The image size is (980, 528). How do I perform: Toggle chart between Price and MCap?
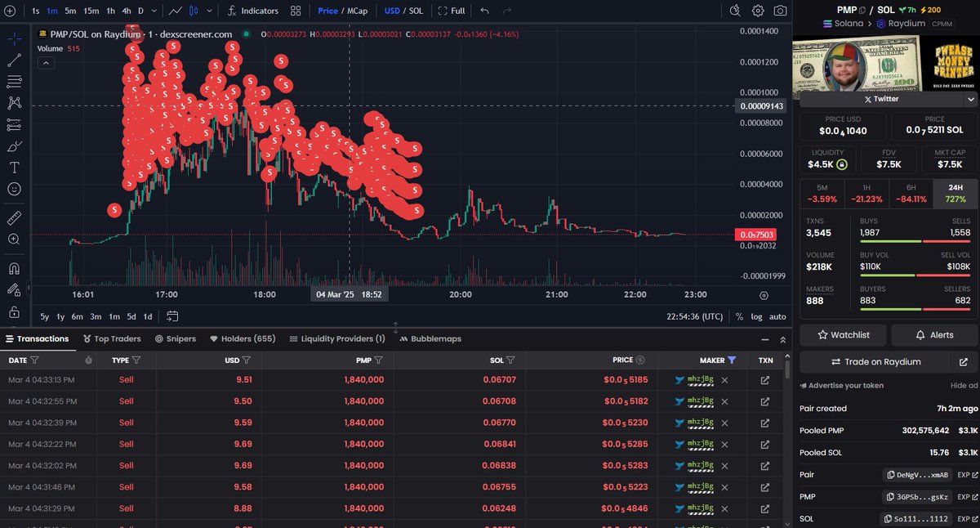click(x=344, y=11)
